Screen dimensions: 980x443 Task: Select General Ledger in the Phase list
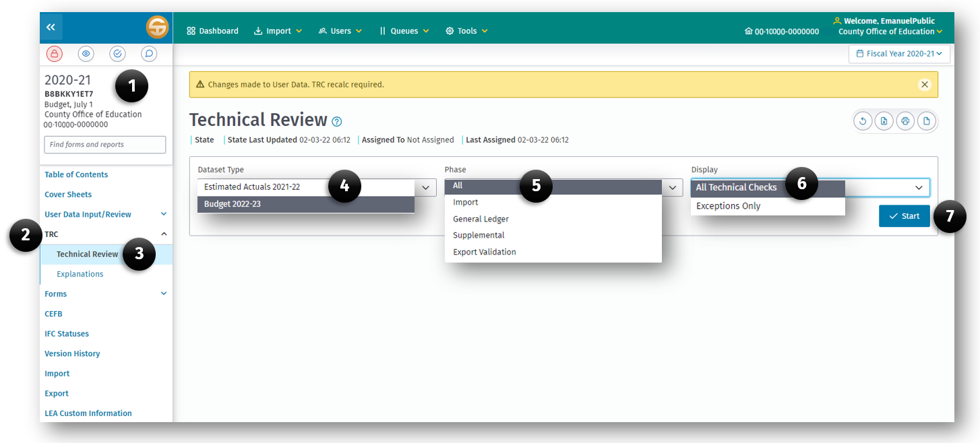(481, 218)
